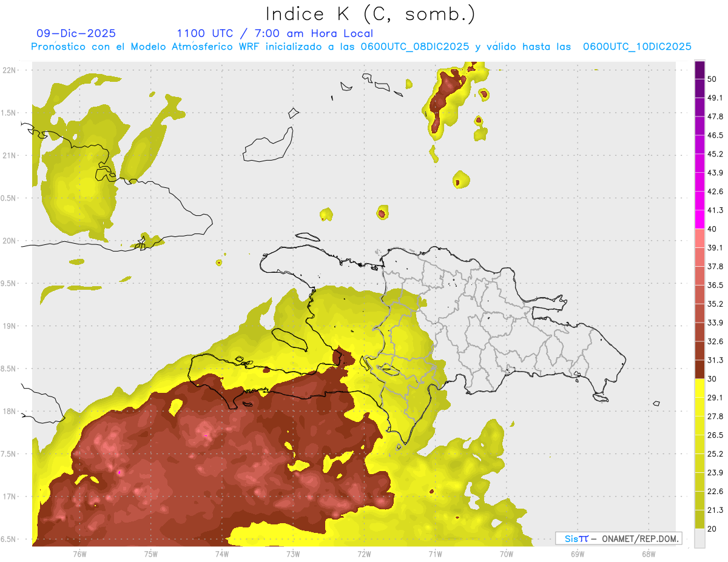This screenshot has height=562, width=728.
Task: Click the 71W longitude label
Action: 435,554
